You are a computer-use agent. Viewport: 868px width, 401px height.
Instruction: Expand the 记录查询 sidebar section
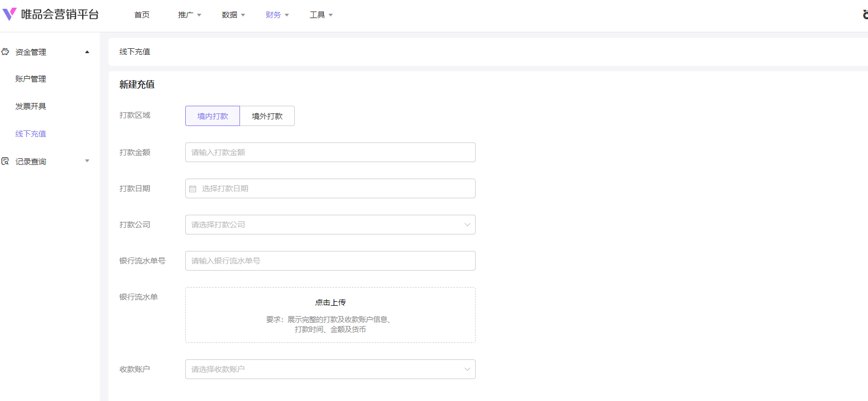coord(87,161)
